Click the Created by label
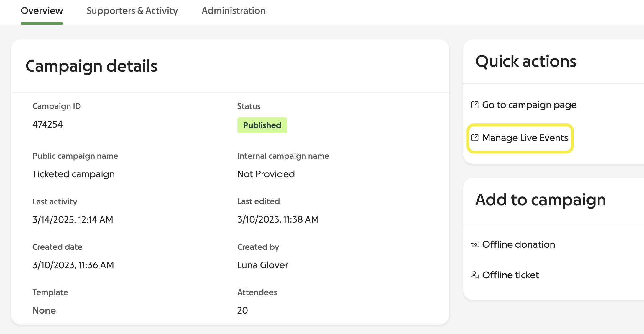 point(258,247)
